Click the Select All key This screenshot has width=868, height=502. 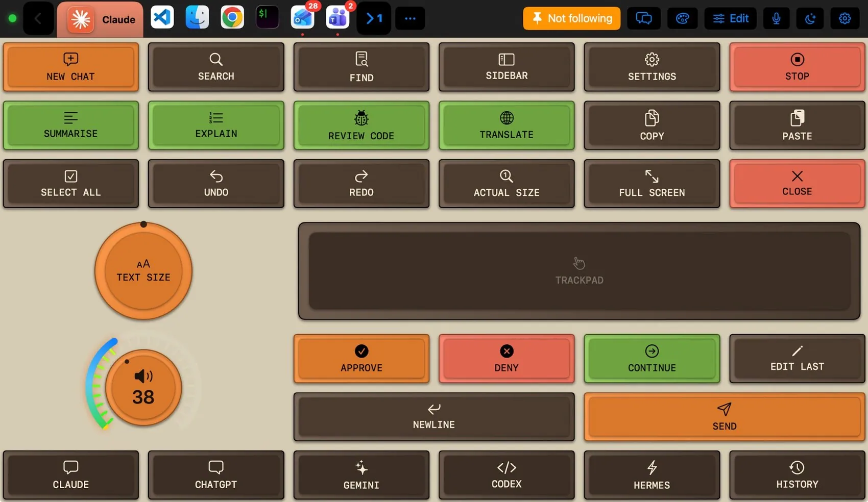[x=71, y=184]
